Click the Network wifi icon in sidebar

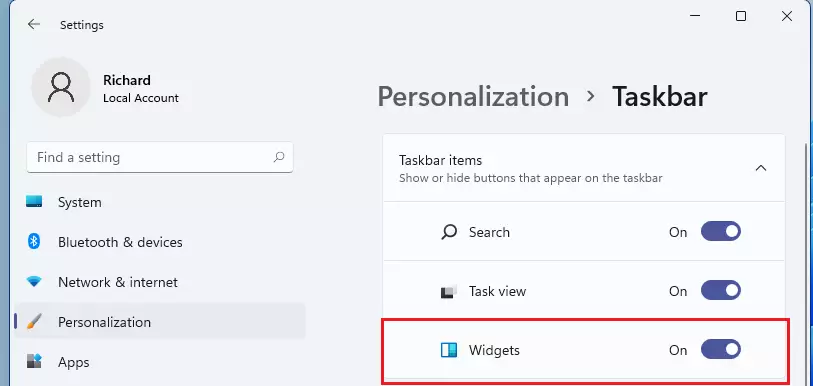(x=34, y=282)
